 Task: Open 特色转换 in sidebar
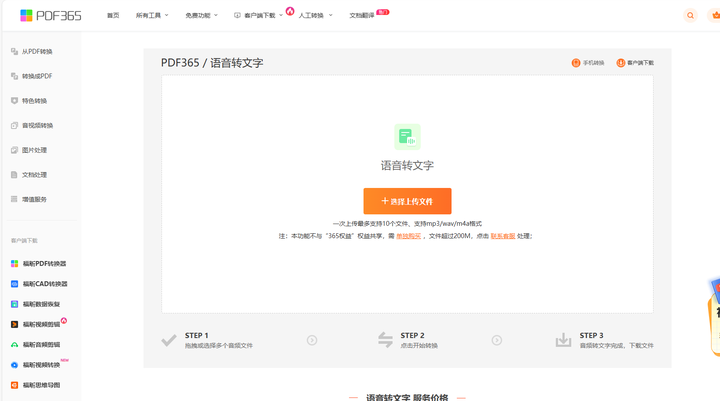click(x=34, y=101)
